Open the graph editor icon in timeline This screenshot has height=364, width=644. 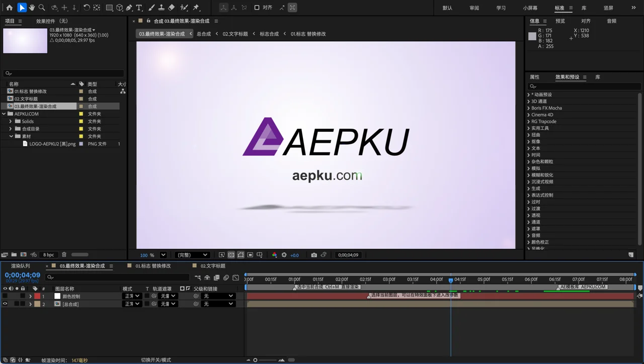tap(235, 278)
